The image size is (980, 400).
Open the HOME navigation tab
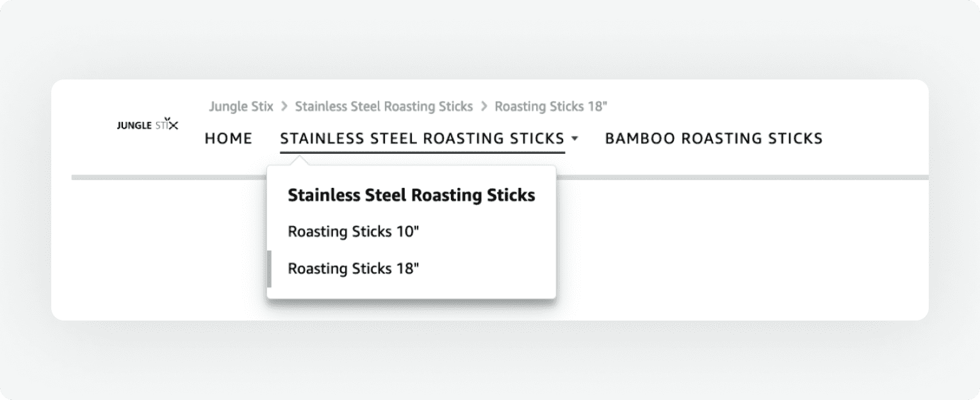point(229,138)
